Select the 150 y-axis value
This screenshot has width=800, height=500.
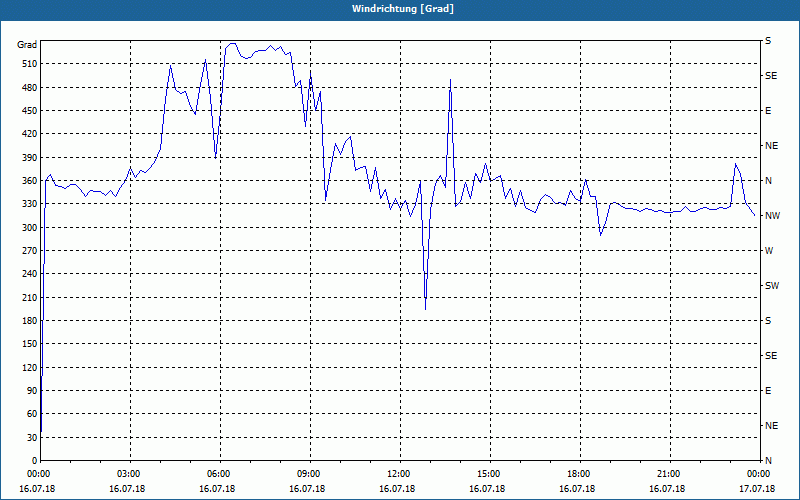point(31,344)
